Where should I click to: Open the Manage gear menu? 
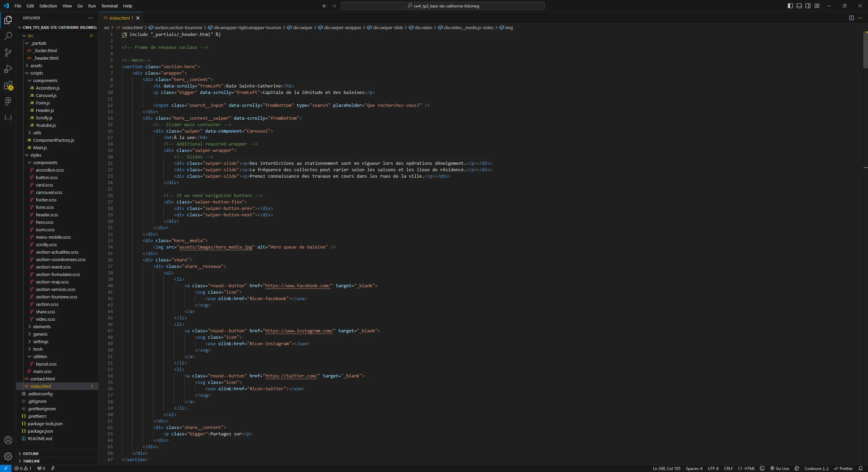click(x=8, y=456)
